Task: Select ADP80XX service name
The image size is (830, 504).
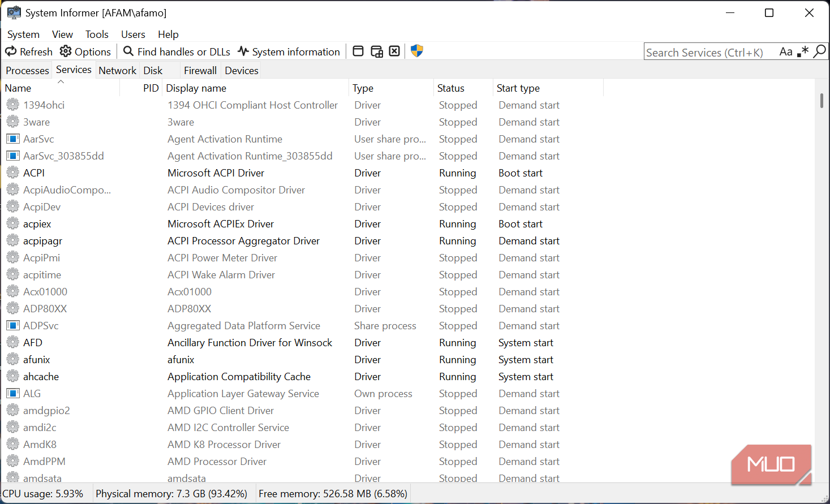Action: [45, 309]
